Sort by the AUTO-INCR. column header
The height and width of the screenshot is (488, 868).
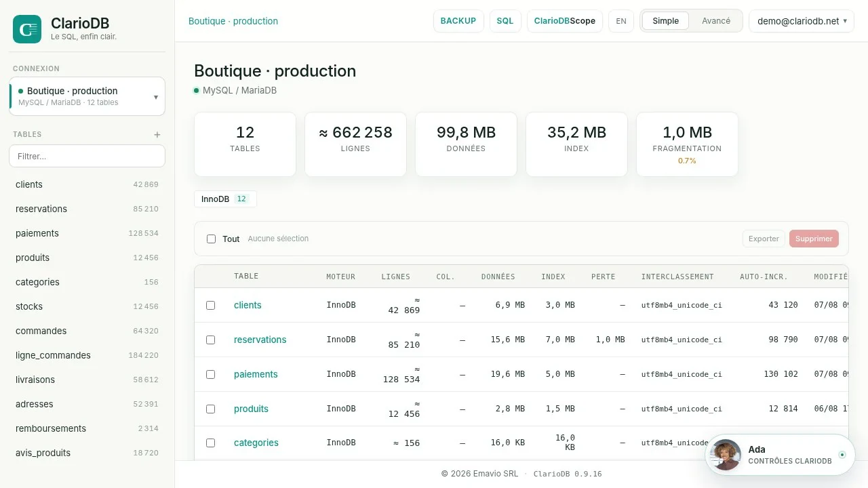pyautogui.click(x=764, y=277)
